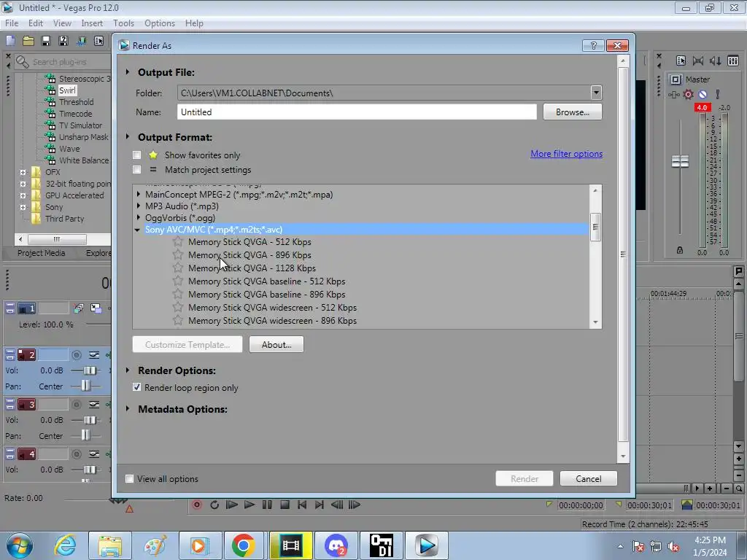This screenshot has height=560, width=747.
Task: Click the magnifier icon in plug-in search
Action: tap(22, 61)
